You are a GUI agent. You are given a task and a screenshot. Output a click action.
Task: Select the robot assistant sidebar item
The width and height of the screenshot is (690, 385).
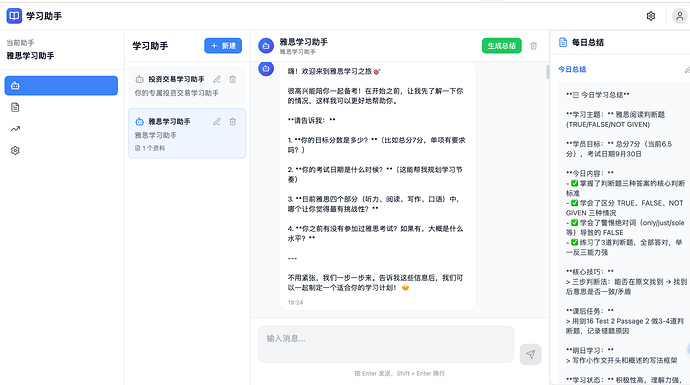[x=61, y=85]
